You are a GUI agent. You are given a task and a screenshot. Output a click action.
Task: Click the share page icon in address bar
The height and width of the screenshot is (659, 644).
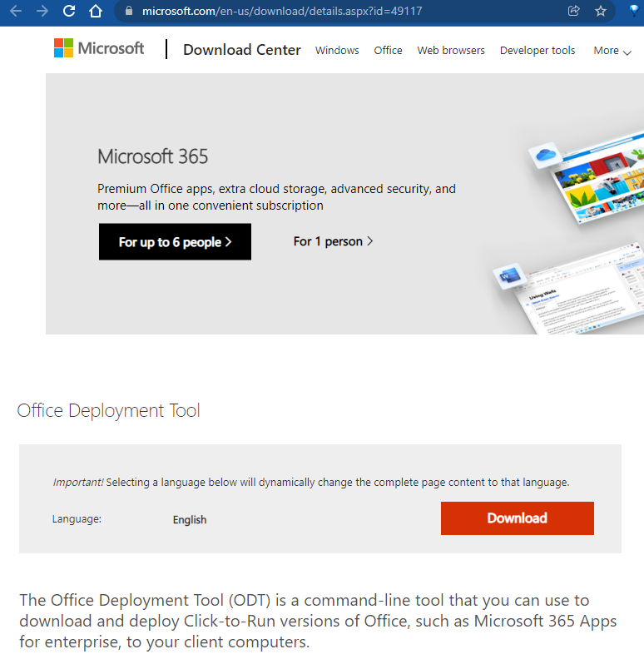573,11
